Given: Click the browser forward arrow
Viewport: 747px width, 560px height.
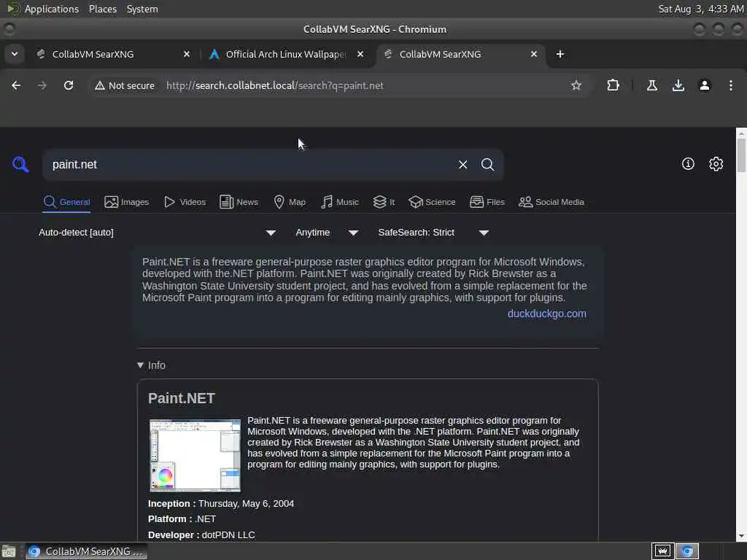Looking at the screenshot, I should [42, 85].
